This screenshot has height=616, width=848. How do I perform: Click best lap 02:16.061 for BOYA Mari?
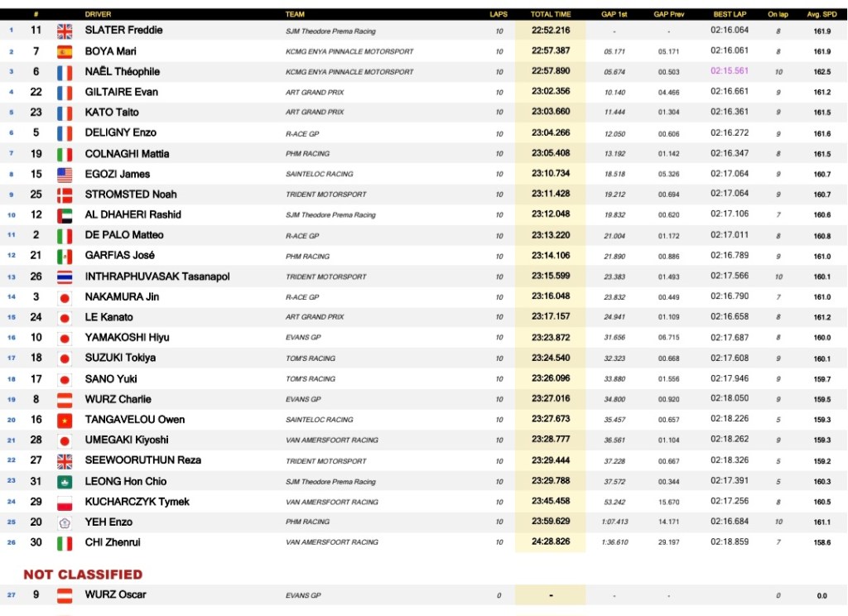pyautogui.click(x=730, y=51)
